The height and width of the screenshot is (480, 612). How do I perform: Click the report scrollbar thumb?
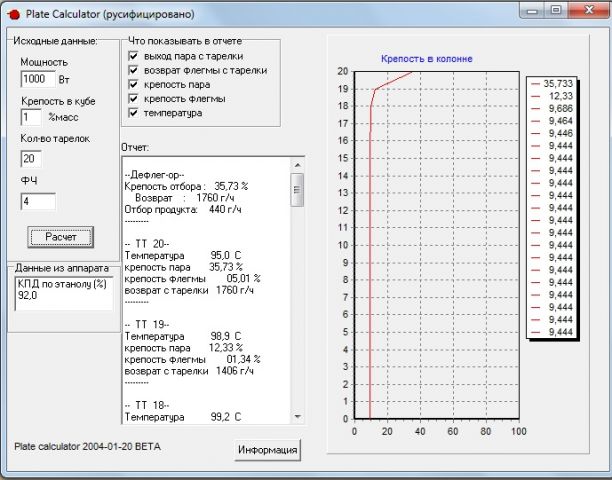coord(297,190)
